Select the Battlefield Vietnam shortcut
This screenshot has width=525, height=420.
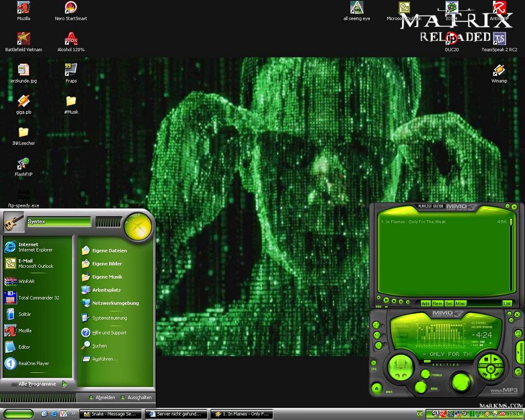(24, 42)
